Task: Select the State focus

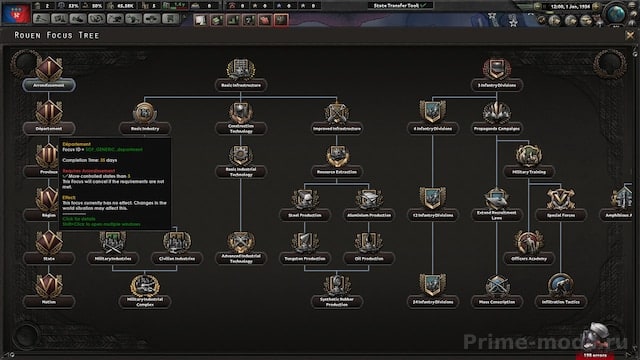Action: coord(49,248)
